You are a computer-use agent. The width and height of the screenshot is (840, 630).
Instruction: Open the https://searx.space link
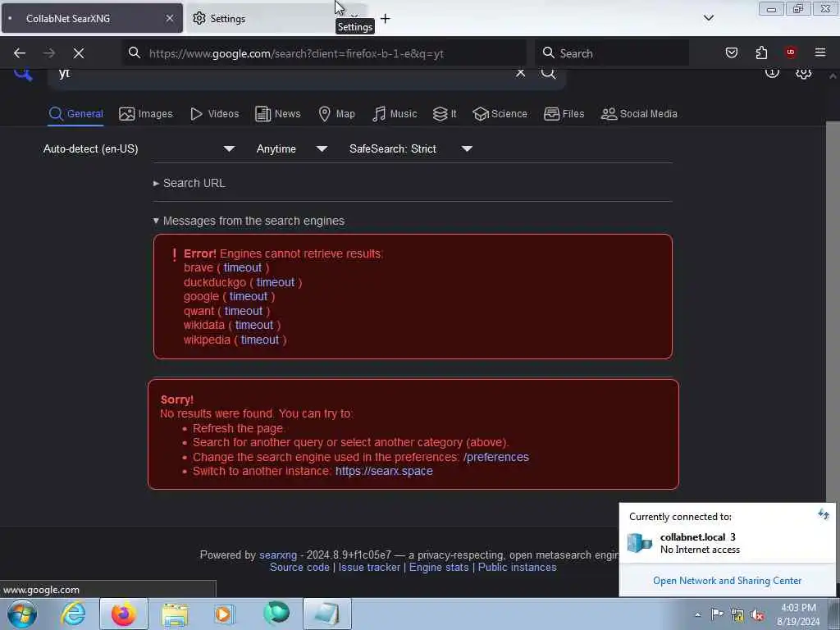click(384, 471)
